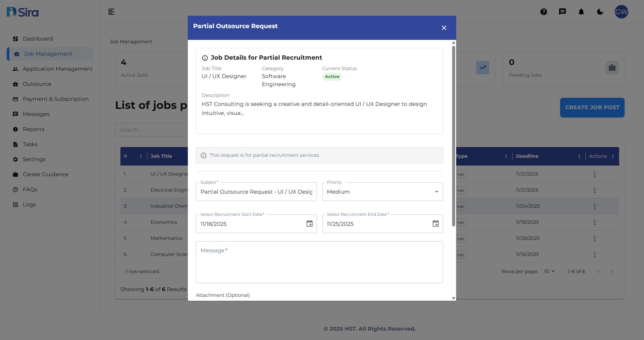Go to next page with right chevron
The image size is (644, 340).
click(612, 271)
